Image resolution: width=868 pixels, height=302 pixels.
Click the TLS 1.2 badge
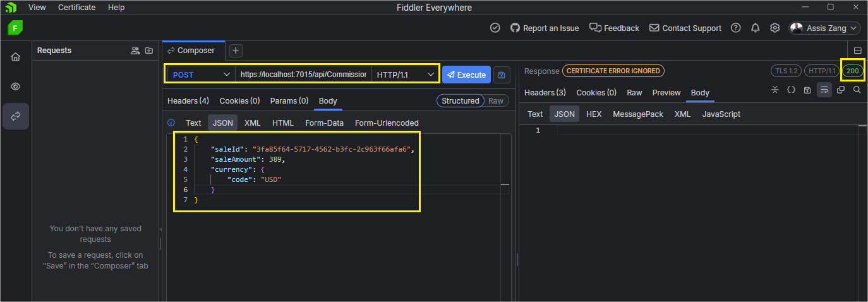(786, 71)
